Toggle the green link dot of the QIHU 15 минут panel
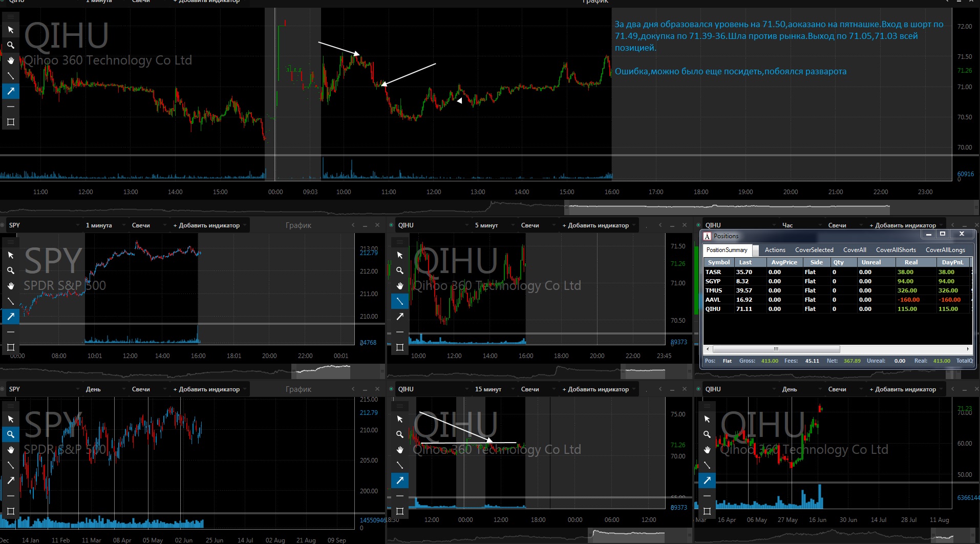 [392, 389]
